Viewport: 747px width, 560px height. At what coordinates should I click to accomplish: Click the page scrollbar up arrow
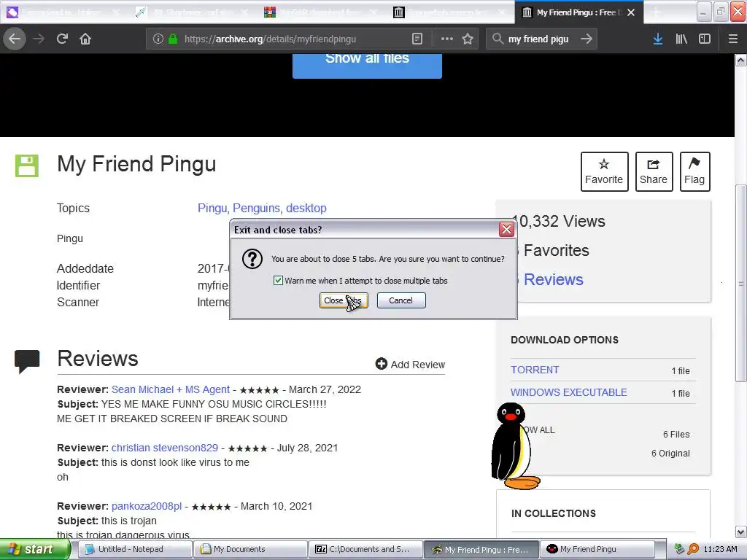point(741,60)
